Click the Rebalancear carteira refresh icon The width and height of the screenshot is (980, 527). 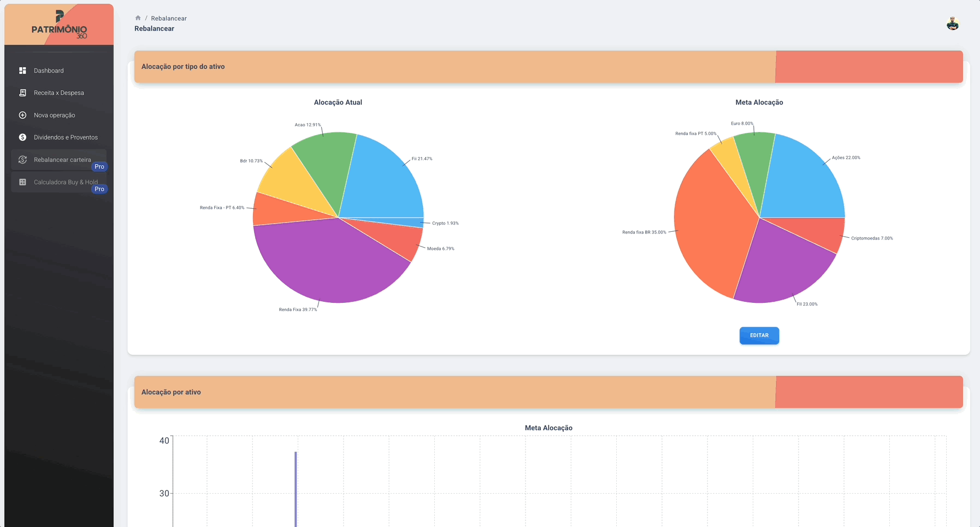[22, 160]
